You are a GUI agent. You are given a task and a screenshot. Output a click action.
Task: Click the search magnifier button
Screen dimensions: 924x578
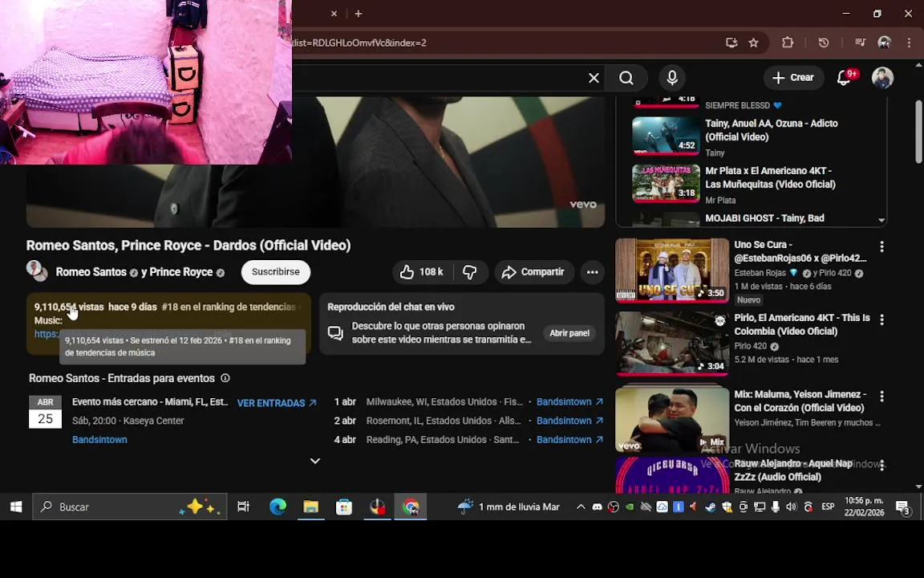point(626,78)
